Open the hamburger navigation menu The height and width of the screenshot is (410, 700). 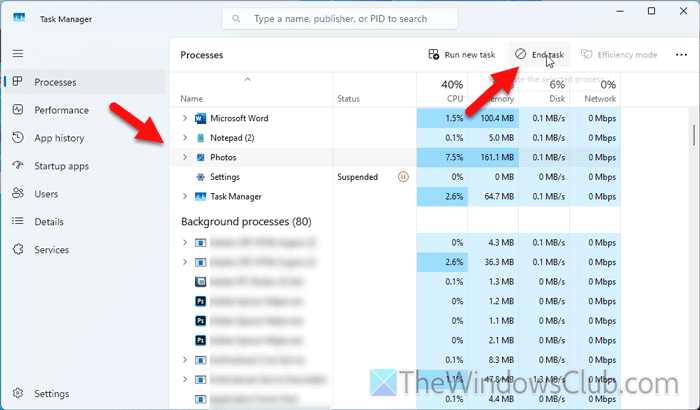17,53
